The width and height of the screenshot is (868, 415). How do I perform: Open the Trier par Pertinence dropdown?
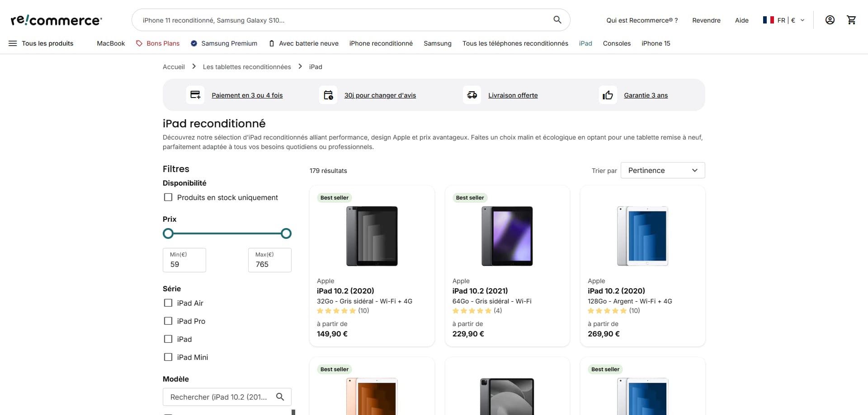pyautogui.click(x=663, y=170)
